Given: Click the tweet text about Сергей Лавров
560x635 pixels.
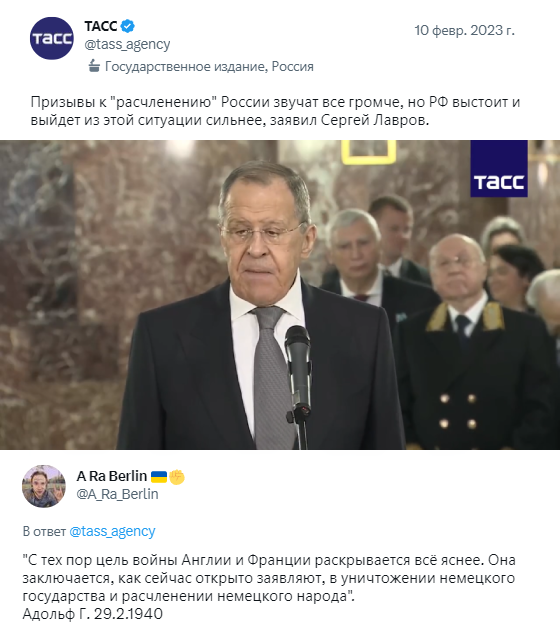Looking at the screenshot, I should 275,111.
